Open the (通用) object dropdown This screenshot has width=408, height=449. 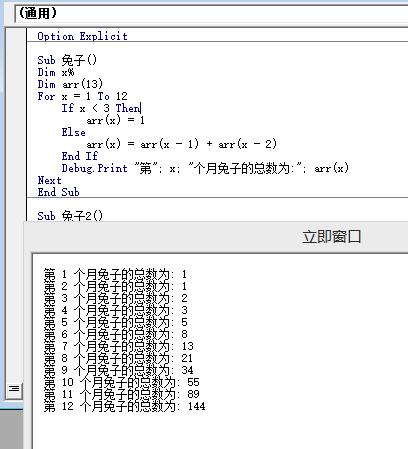[x=211, y=13]
